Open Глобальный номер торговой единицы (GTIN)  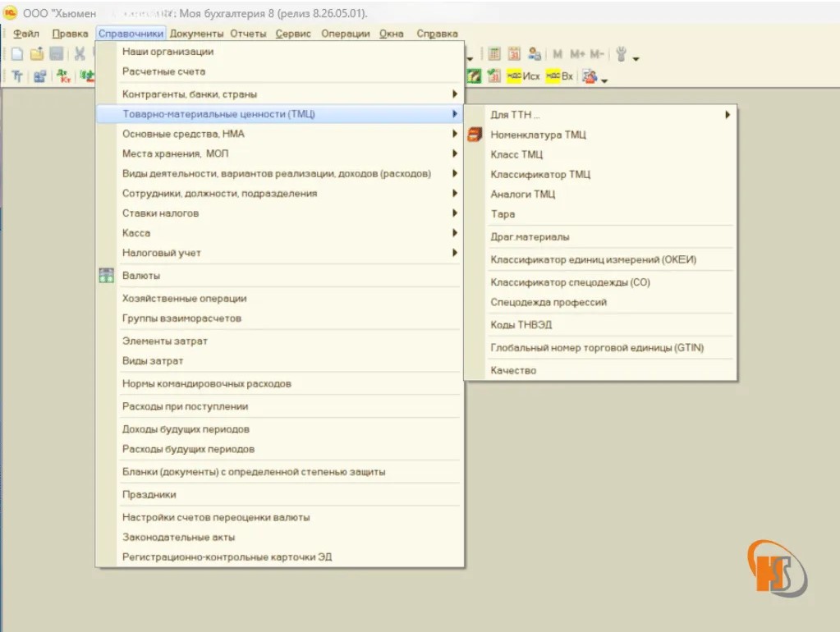600,348
